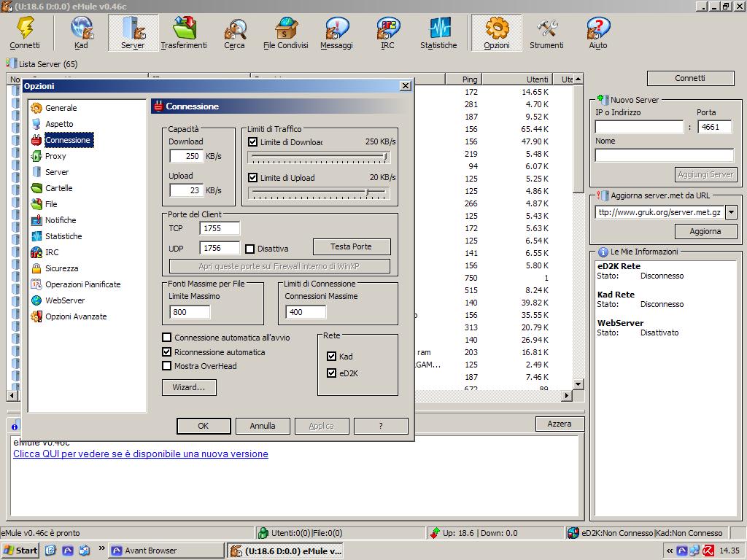Toggle the eD2K network checkbox
This screenshot has height=560, width=747.
(332, 373)
